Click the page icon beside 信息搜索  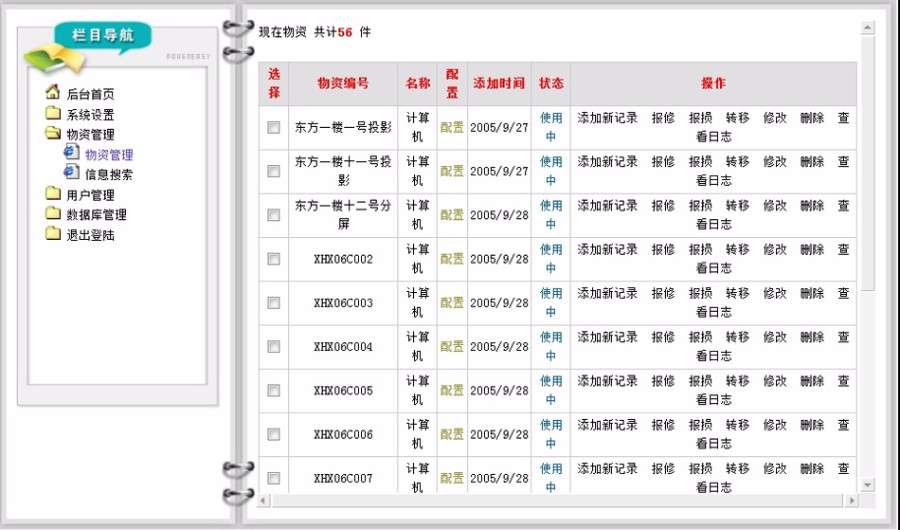(x=71, y=172)
